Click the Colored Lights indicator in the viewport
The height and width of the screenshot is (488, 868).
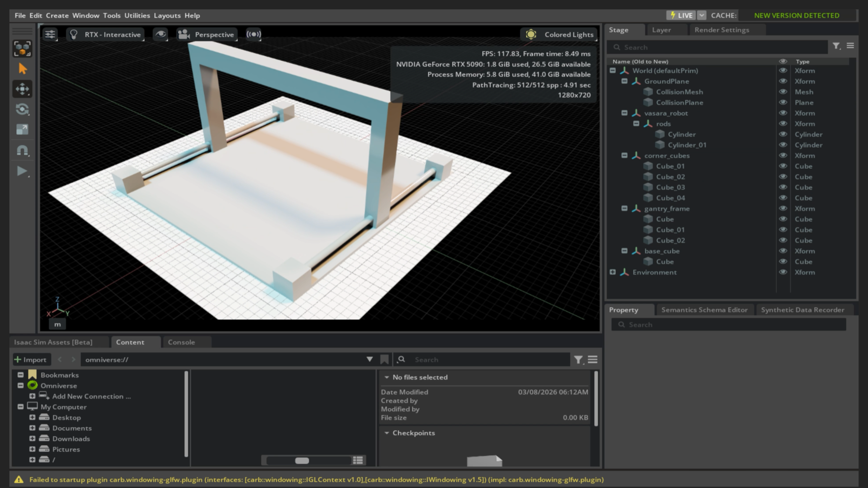point(561,34)
